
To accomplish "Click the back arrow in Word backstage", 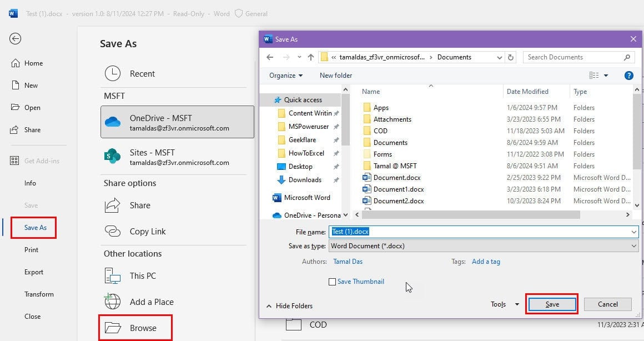I will (x=15, y=39).
